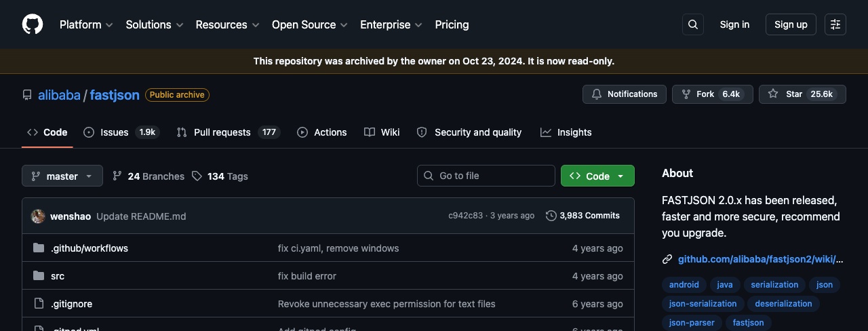The height and width of the screenshot is (331, 868).
Task: Open the GitHub home logo
Action: point(33,24)
